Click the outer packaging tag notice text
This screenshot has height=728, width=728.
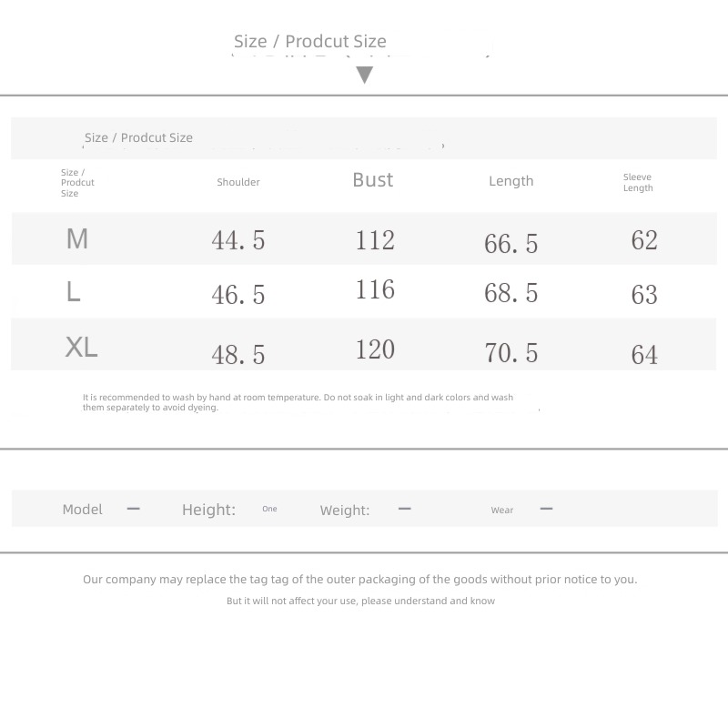[359, 580]
